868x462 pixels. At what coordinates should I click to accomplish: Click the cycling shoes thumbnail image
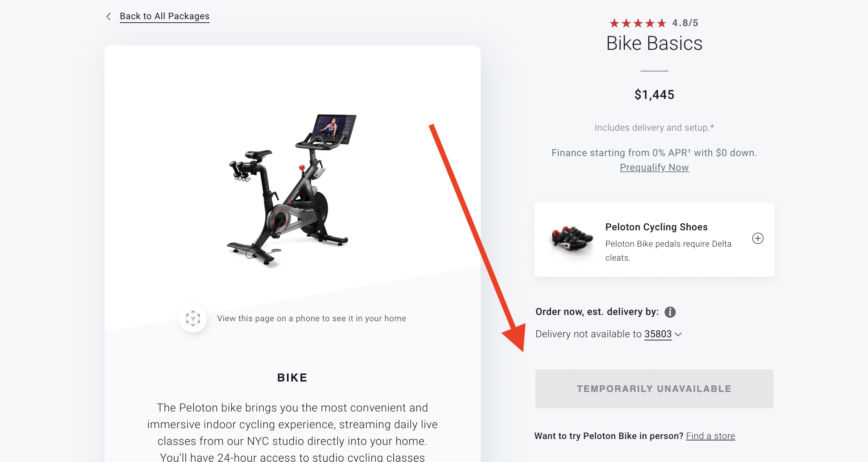[x=572, y=239]
